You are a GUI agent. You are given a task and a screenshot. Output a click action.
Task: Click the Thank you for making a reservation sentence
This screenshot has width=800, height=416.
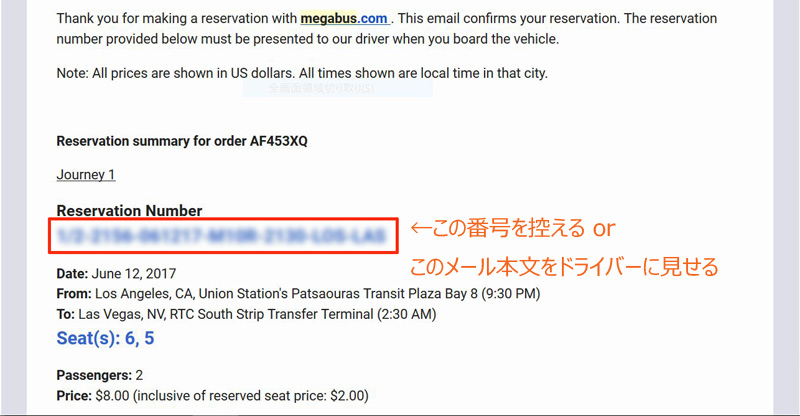[x=386, y=29]
